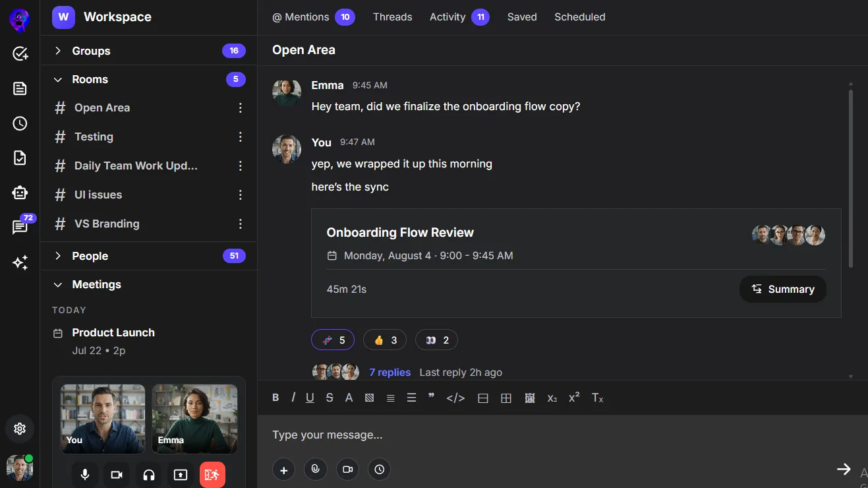This screenshot has width=868, height=488.
Task: Attach a file with paperclip icon
Action: pos(316,470)
